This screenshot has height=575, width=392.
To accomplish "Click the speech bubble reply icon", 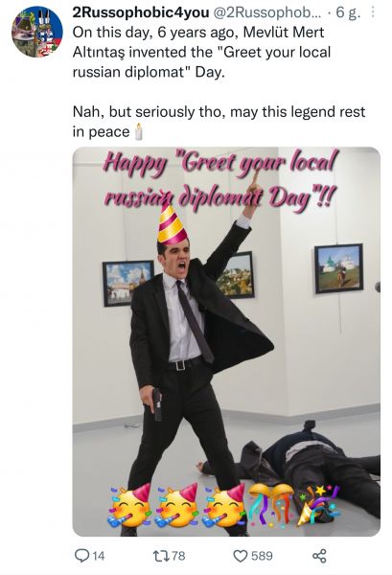I will 81,556.
